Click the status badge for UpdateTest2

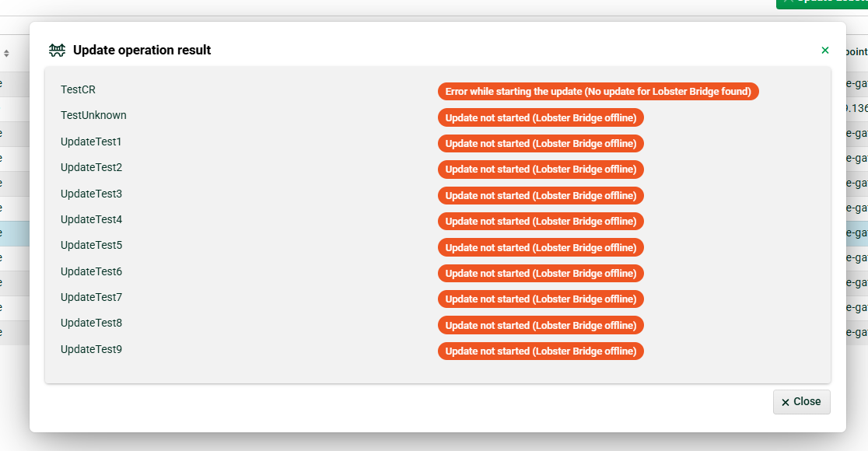(x=541, y=170)
